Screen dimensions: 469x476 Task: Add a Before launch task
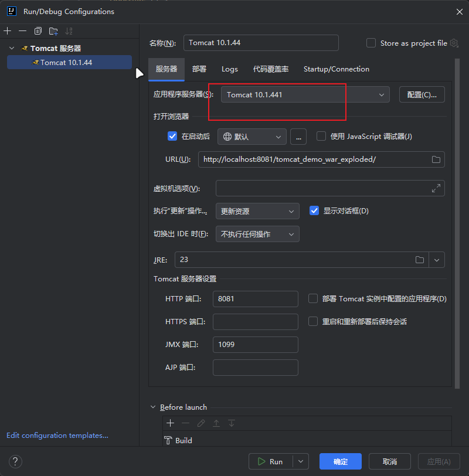tap(170, 423)
